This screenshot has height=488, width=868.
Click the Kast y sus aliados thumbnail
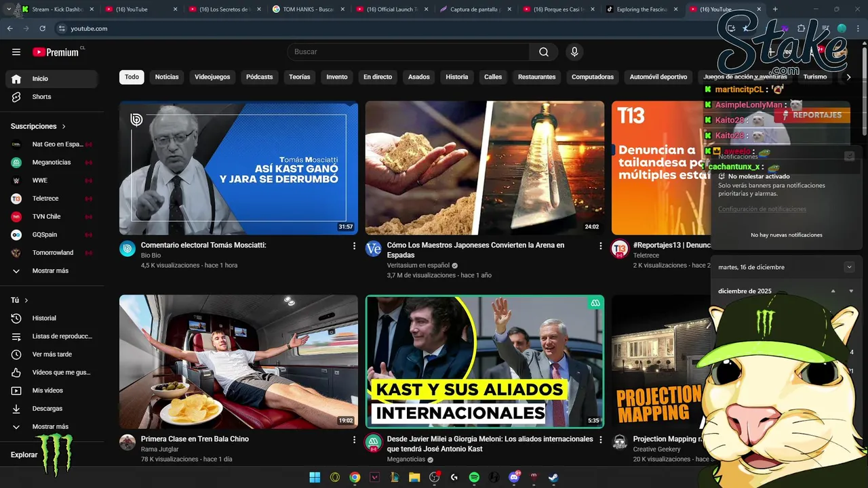pos(485,362)
